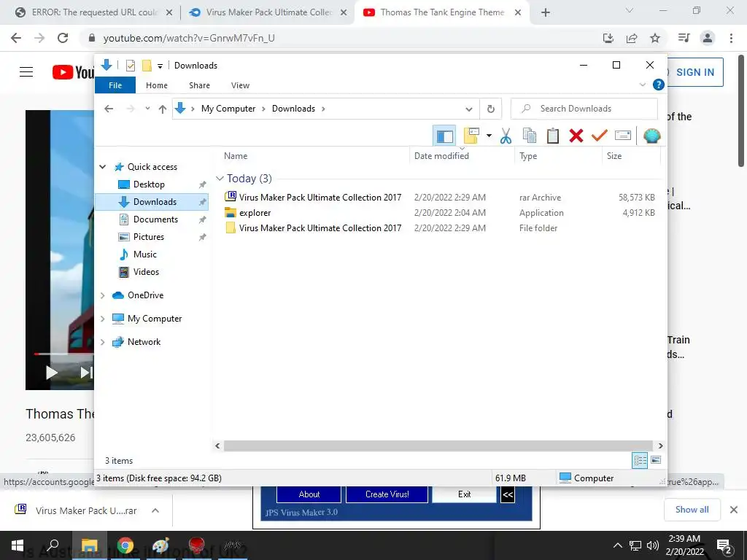This screenshot has height=560, width=747.
Task: Select Pictures in the navigation pane
Action: (x=148, y=237)
